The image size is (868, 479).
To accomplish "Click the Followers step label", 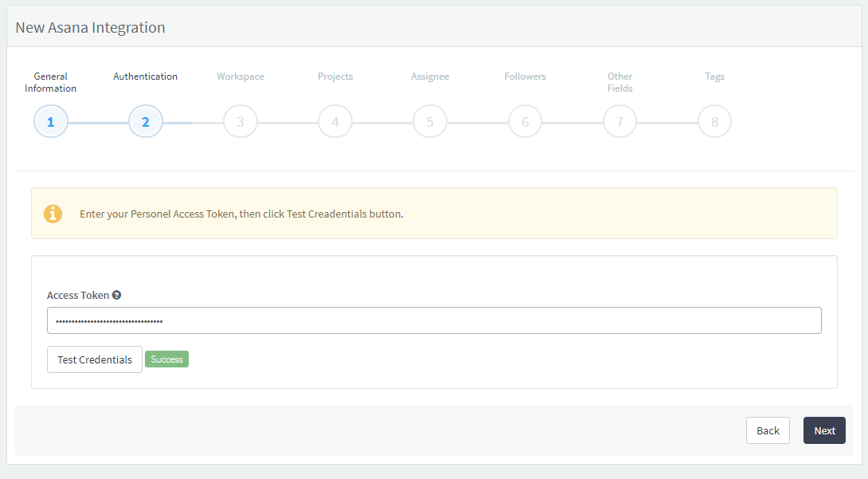I will pyautogui.click(x=525, y=77).
